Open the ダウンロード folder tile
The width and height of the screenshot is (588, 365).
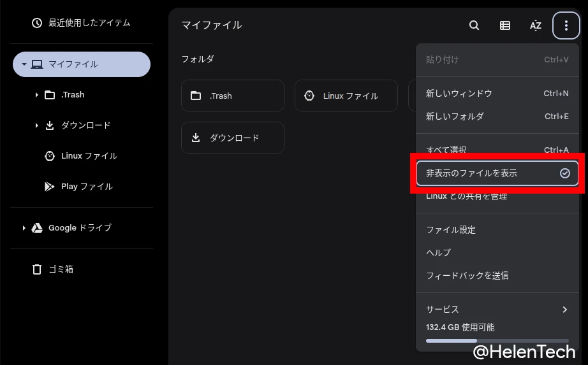pyautogui.click(x=232, y=138)
